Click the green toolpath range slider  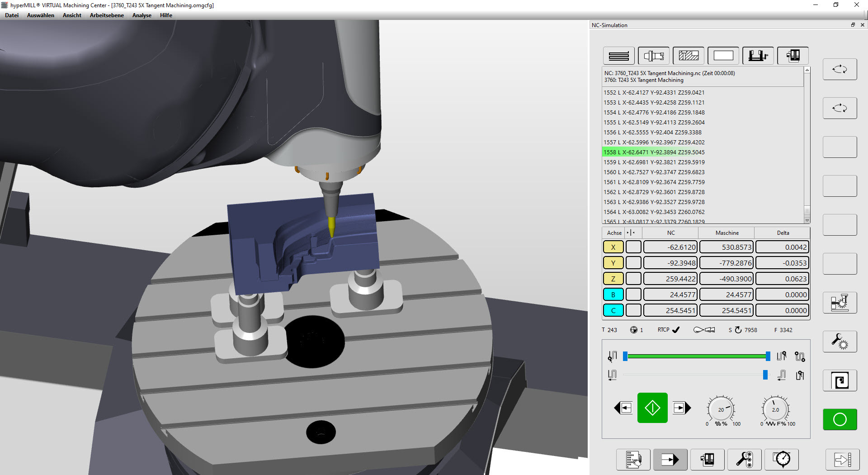coord(696,356)
